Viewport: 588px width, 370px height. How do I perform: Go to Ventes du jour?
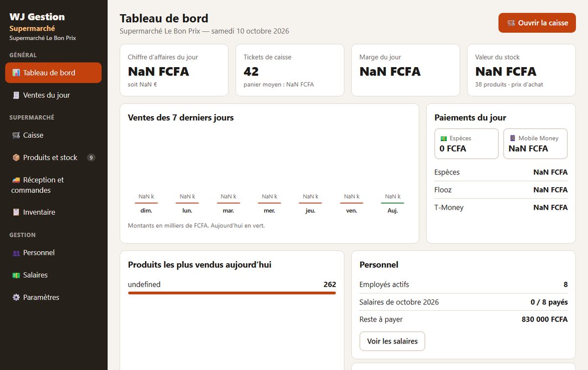pyautogui.click(x=53, y=95)
